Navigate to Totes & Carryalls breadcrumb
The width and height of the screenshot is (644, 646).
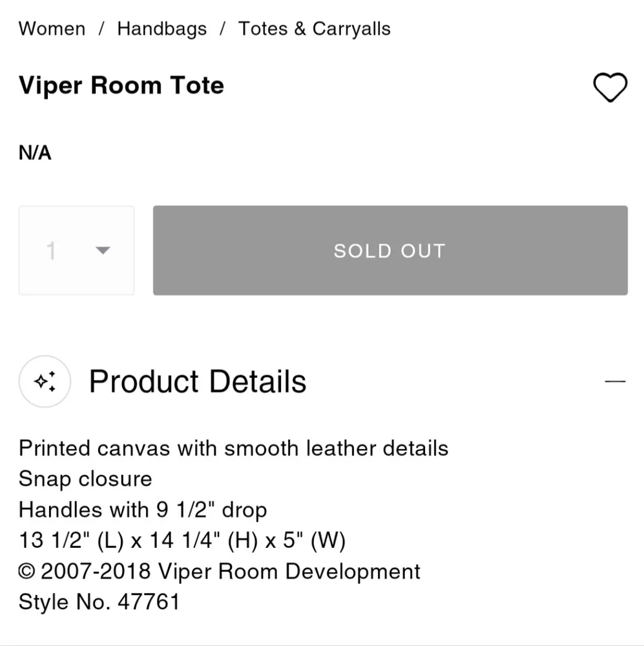click(x=315, y=29)
